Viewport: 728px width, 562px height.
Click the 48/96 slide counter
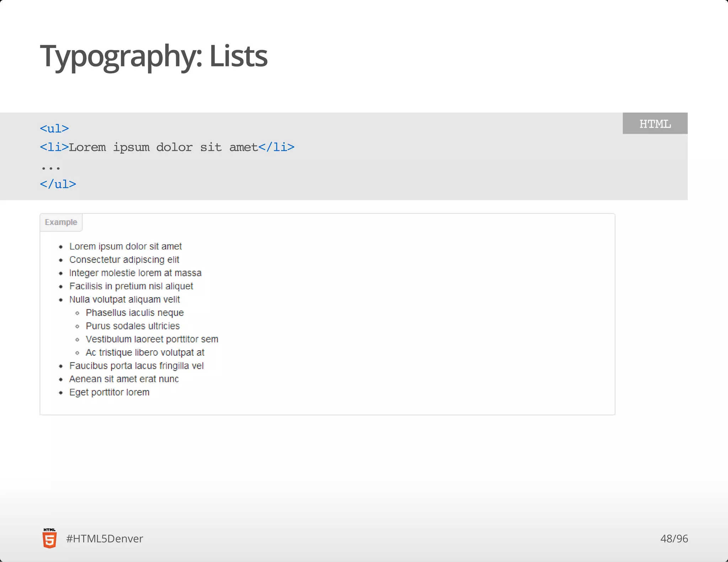pyautogui.click(x=674, y=539)
